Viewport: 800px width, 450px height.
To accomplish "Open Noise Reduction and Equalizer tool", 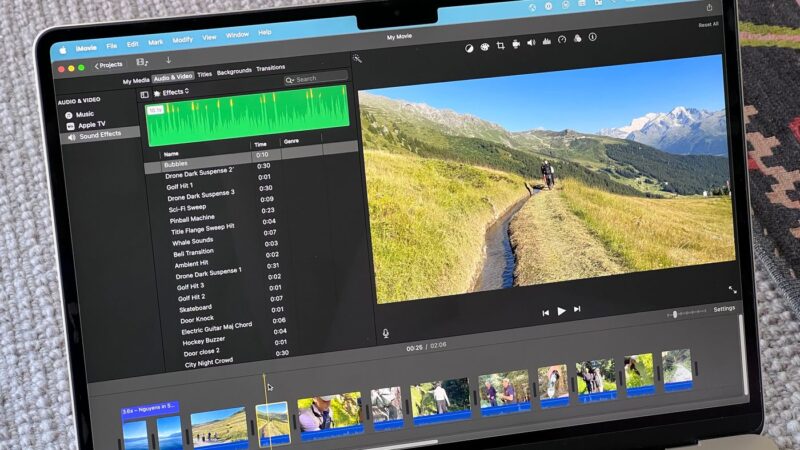I will [546, 41].
